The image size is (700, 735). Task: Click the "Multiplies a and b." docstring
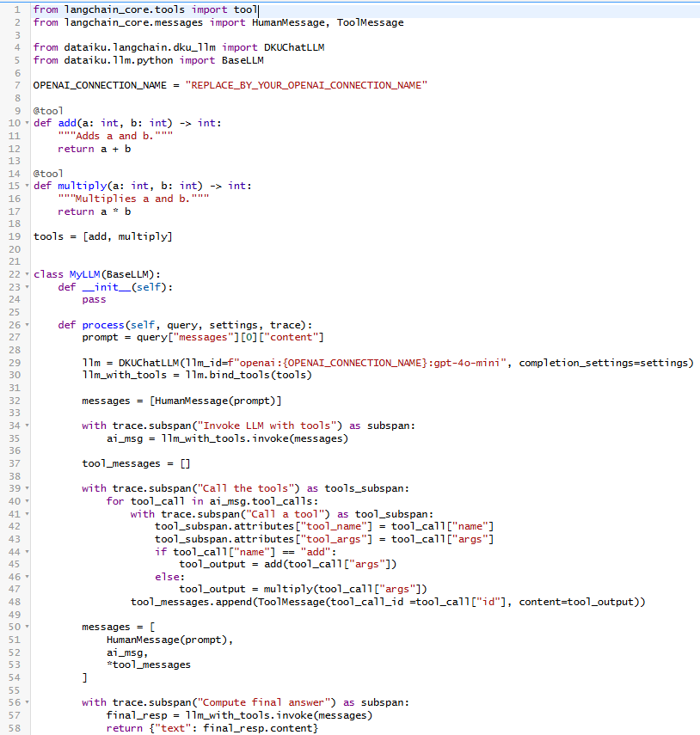pos(133,199)
